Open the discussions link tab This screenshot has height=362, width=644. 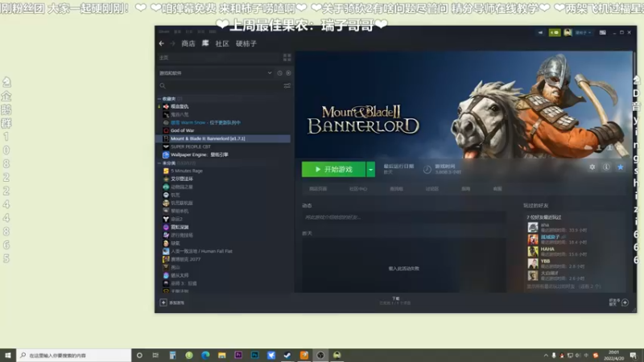pos(432,189)
